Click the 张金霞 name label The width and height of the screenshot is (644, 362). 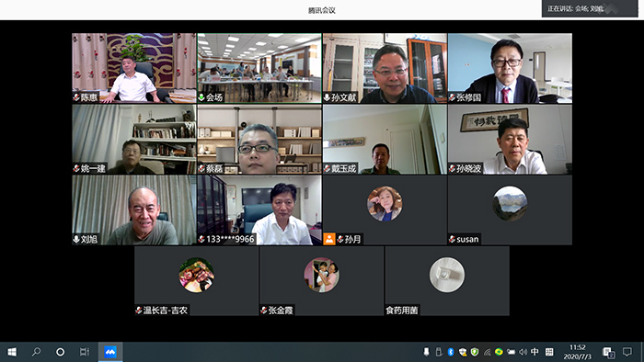point(281,311)
